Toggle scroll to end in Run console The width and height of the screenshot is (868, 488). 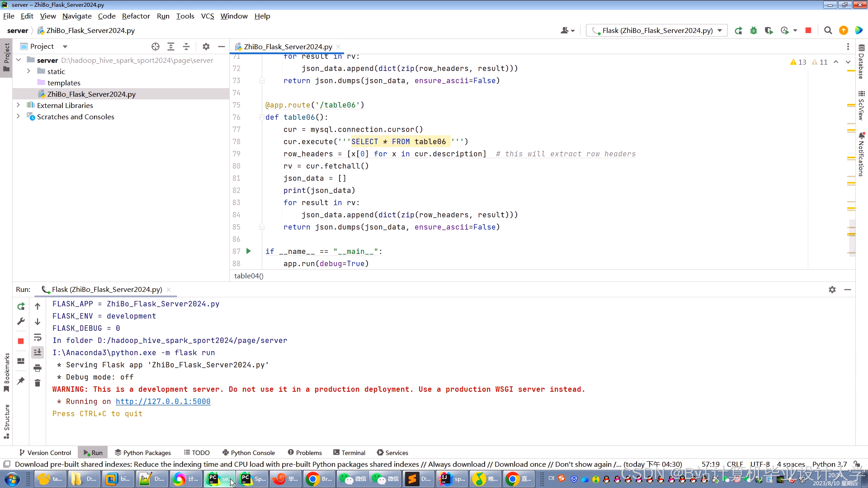coord(38,352)
